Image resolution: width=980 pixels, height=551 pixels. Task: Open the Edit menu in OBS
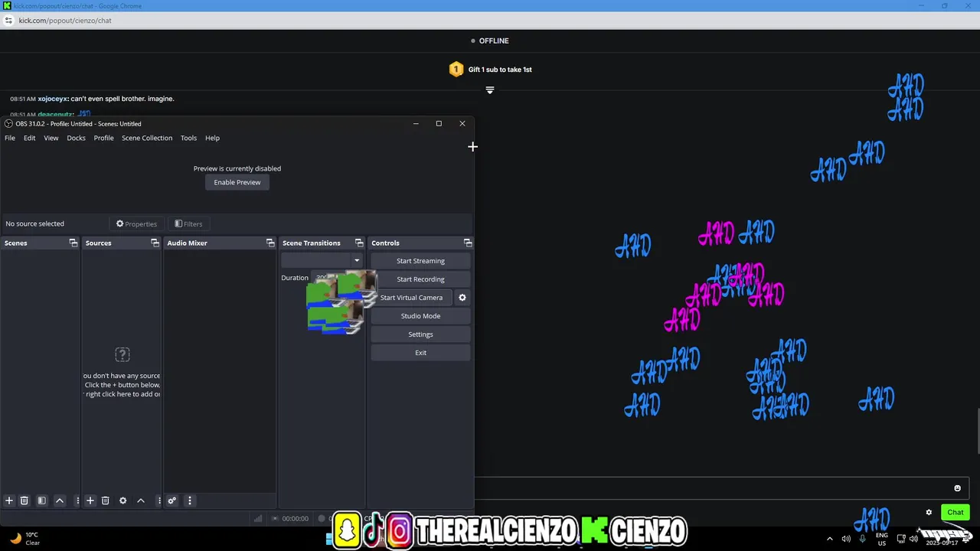(29, 139)
